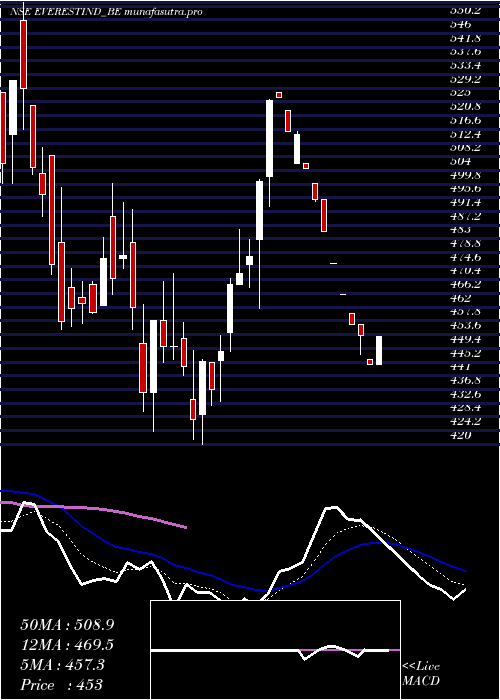Screen dimensions: 500x700
Task: Select the 529.2 price level label
Action: click(465, 79)
